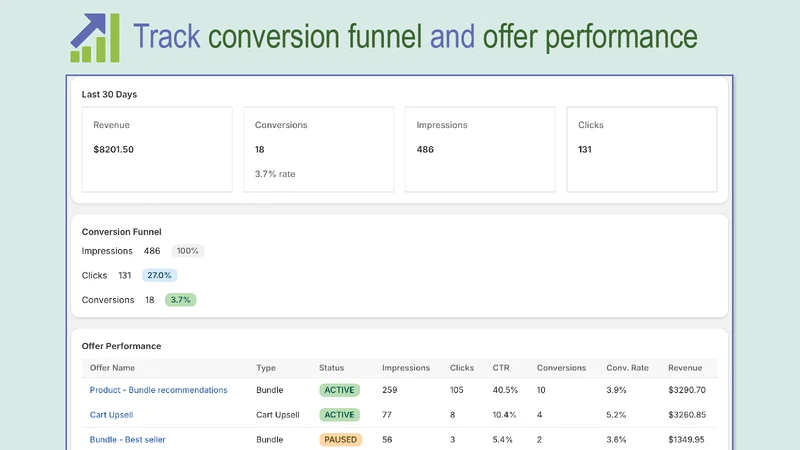Image resolution: width=800 pixels, height=450 pixels.
Task: Click the Revenue column header in table
Action: (x=685, y=368)
